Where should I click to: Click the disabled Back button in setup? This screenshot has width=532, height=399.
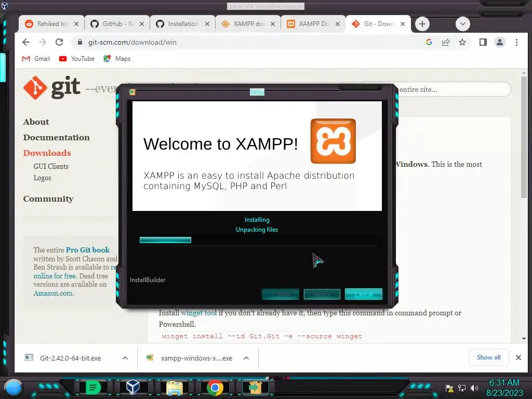pyautogui.click(x=281, y=294)
